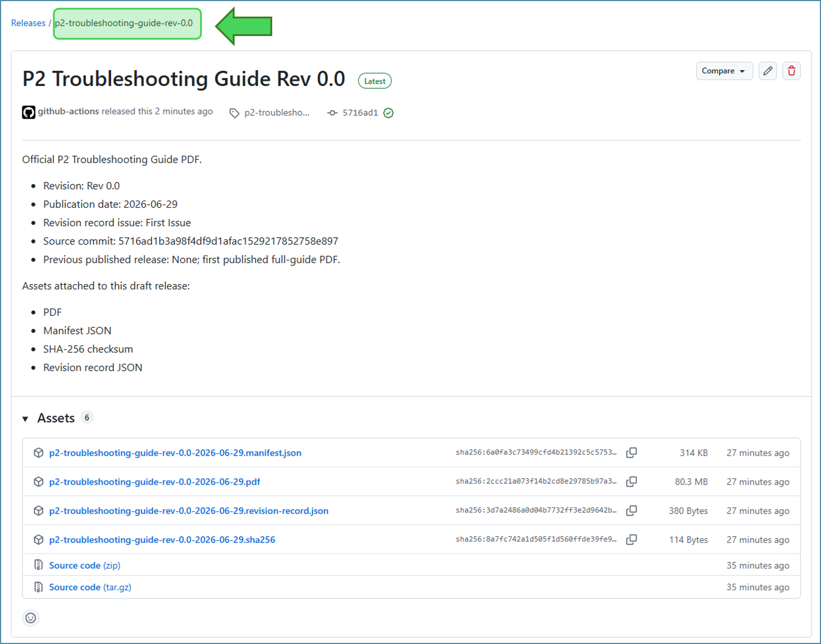Download the revision-record.json asset
The image size is (821, 644).
[189, 510]
